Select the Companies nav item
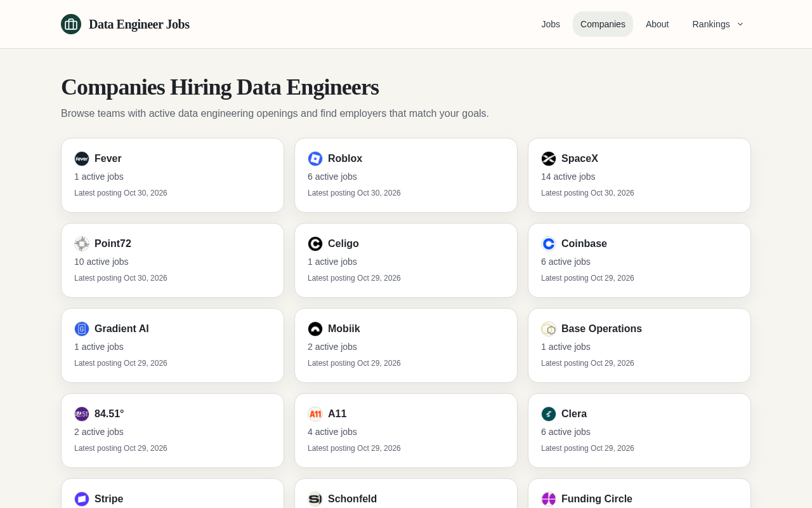Image resolution: width=812 pixels, height=508 pixels. coord(603,24)
